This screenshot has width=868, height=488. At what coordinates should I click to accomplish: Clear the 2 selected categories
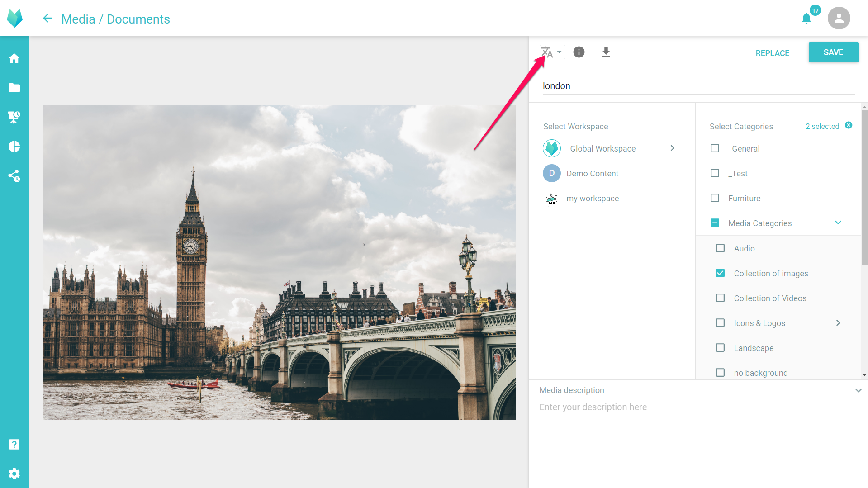[849, 125]
